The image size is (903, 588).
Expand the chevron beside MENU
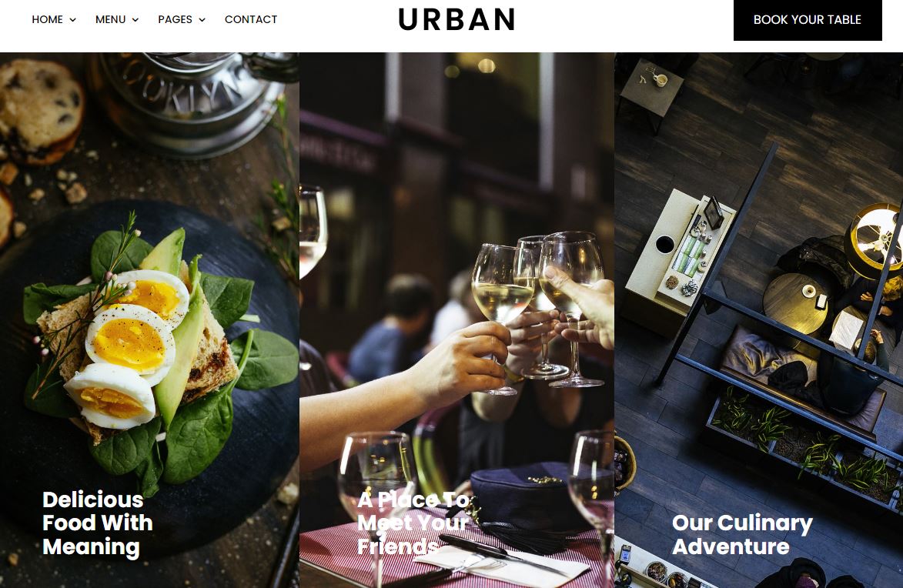pos(135,20)
